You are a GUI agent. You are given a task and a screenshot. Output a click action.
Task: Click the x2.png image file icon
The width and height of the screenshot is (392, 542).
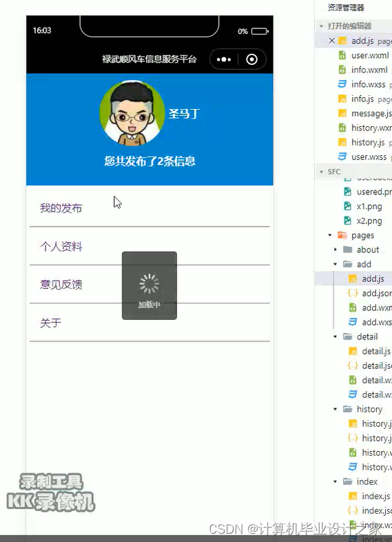(x=347, y=221)
